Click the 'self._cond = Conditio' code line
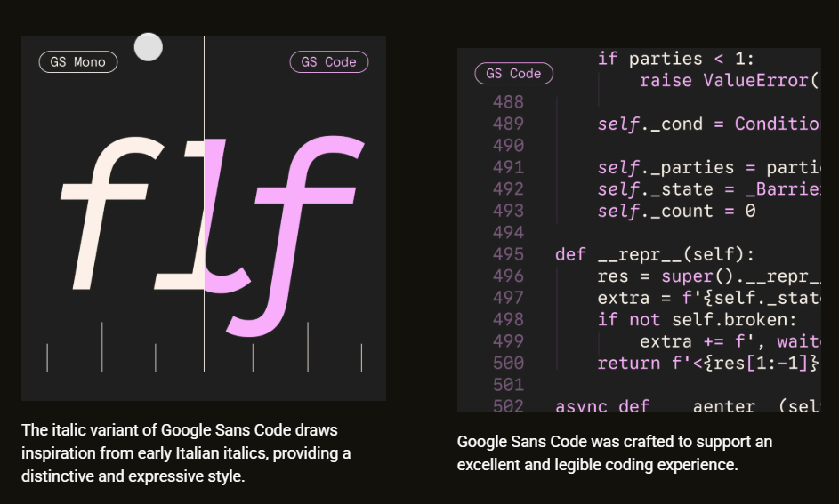This screenshot has height=504, width=839. tap(709, 124)
